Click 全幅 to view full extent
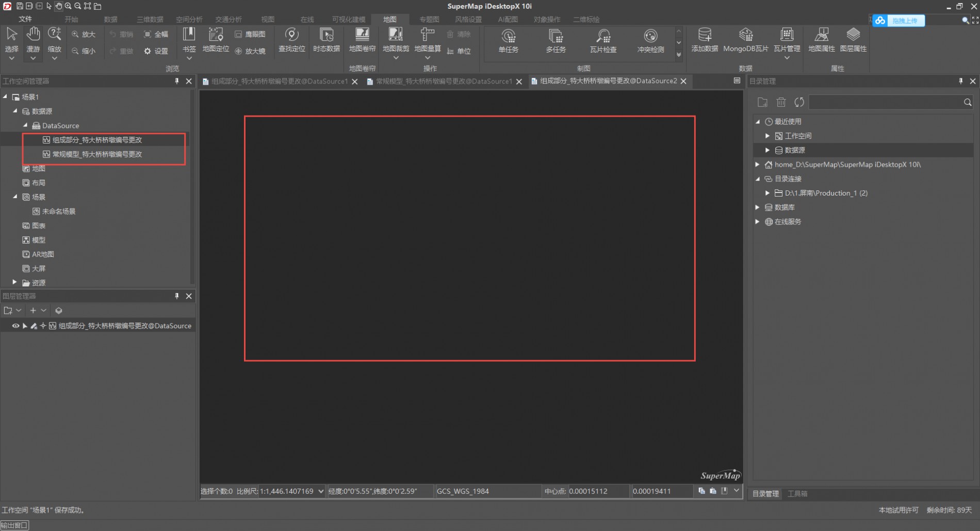This screenshot has height=531, width=980. [156, 34]
